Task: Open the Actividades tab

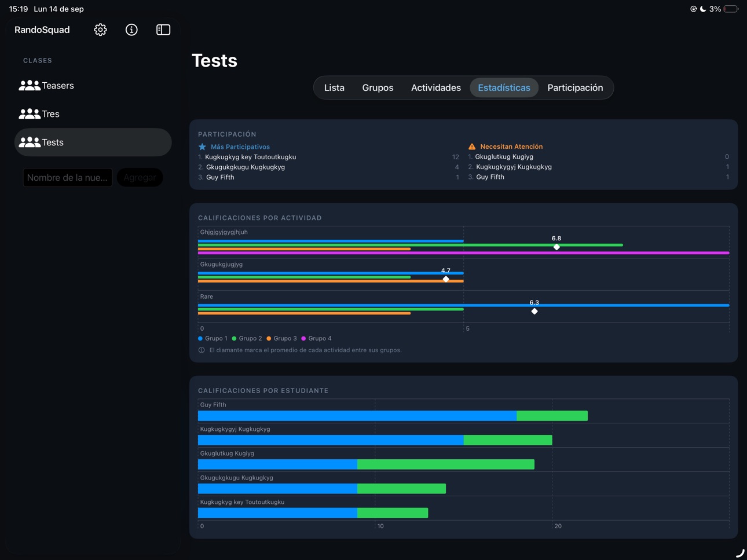Action: (436, 87)
